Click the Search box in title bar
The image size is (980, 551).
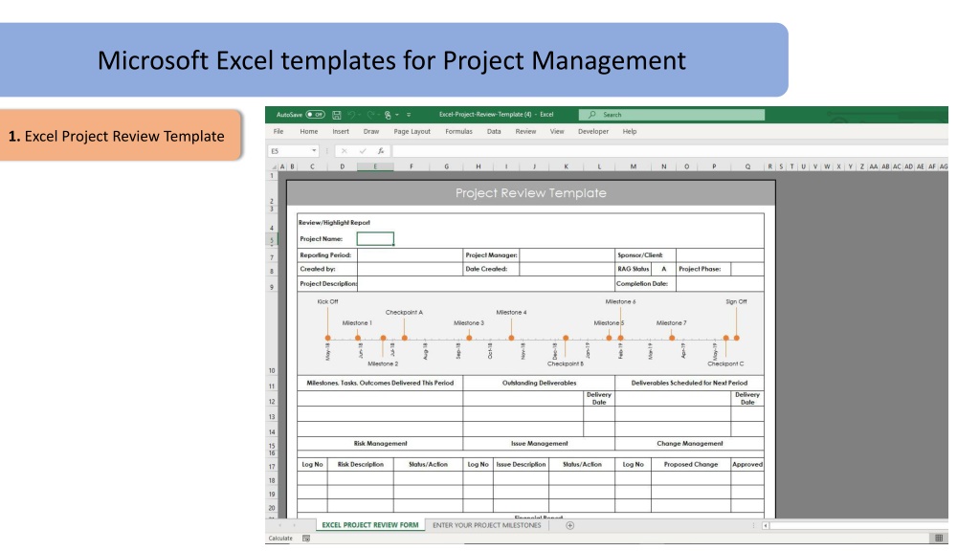click(x=672, y=115)
